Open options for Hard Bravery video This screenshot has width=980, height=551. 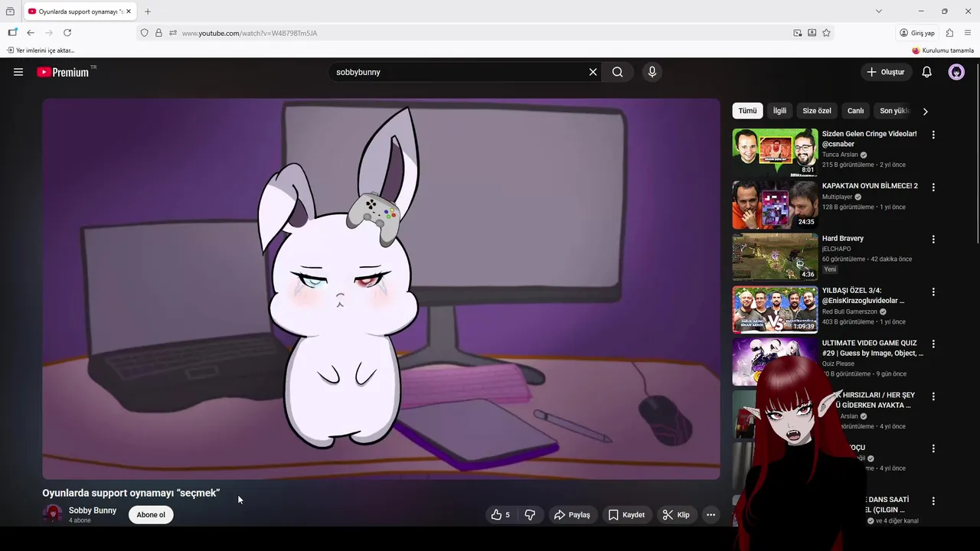(x=933, y=240)
